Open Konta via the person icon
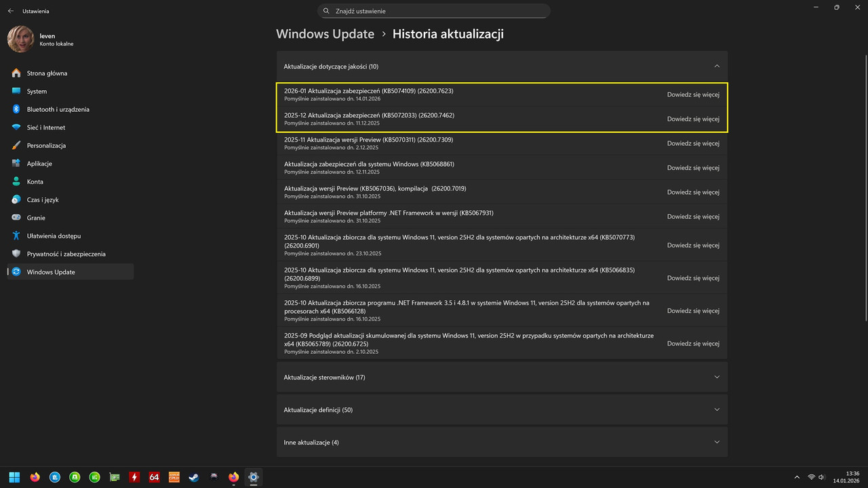The height and width of the screenshot is (488, 868). coord(16,182)
